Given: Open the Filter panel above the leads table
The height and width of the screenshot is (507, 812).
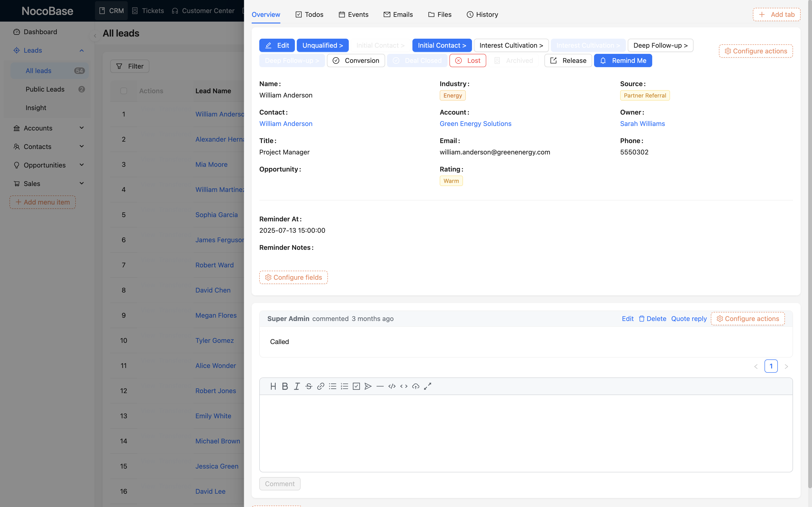Looking at the screenshot, I should [x=130, y=66].
